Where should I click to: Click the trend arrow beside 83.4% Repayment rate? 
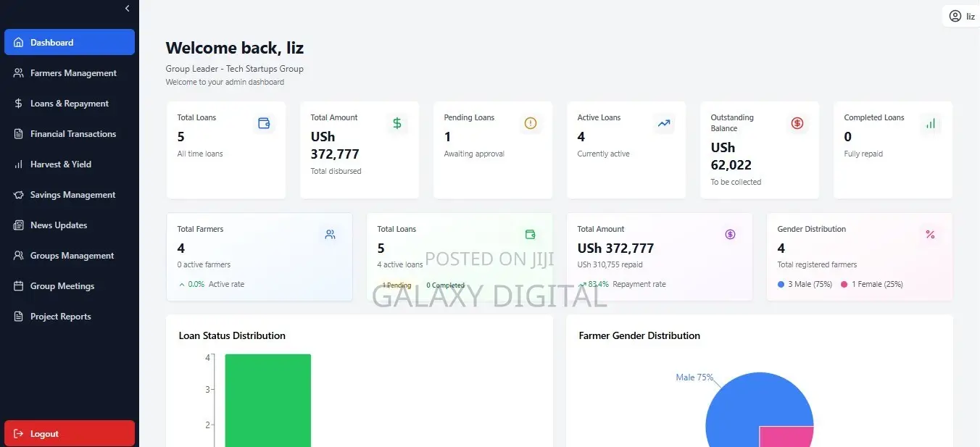(582, 285)
